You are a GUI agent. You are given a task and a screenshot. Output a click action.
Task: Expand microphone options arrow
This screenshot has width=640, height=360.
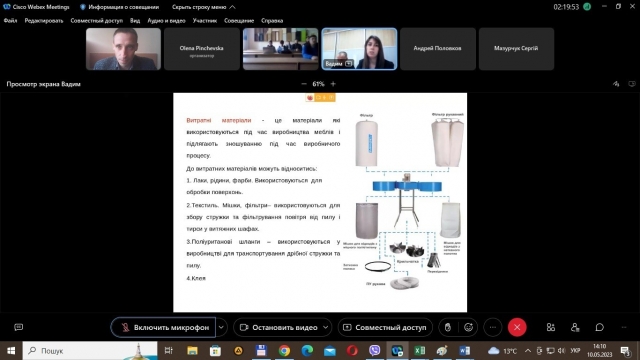221,327
